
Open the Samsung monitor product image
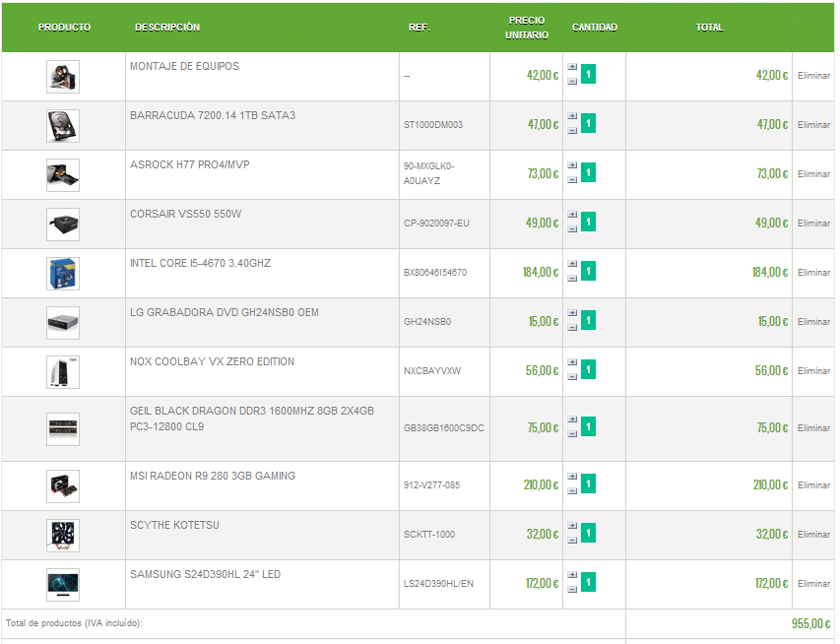pyautogui.click(x=63, y=585)
